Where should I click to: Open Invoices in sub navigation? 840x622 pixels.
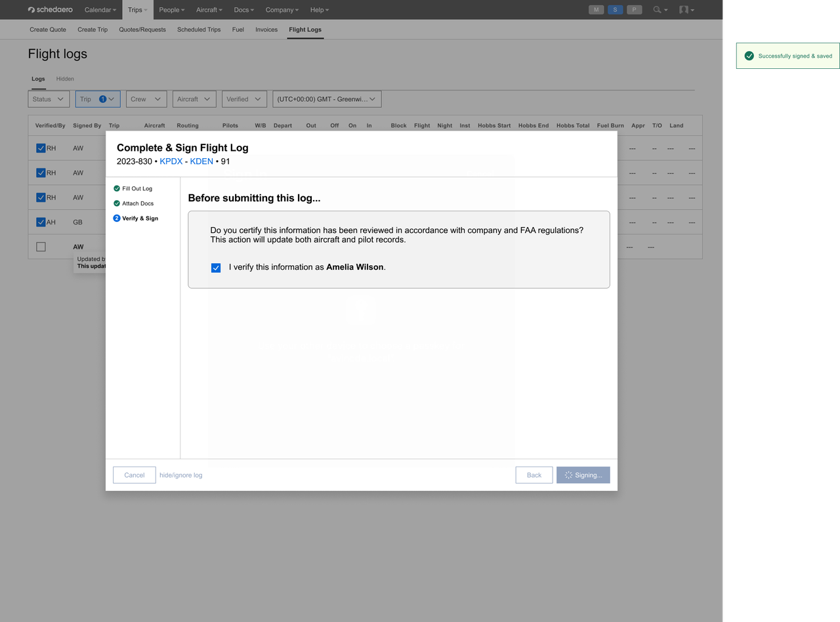point(266,30)
